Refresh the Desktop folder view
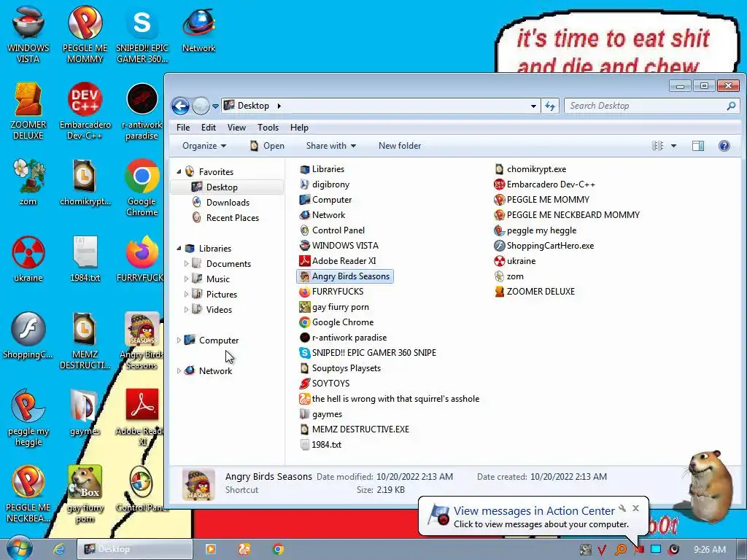The image size is (747, 560). (x=550, y=106)
